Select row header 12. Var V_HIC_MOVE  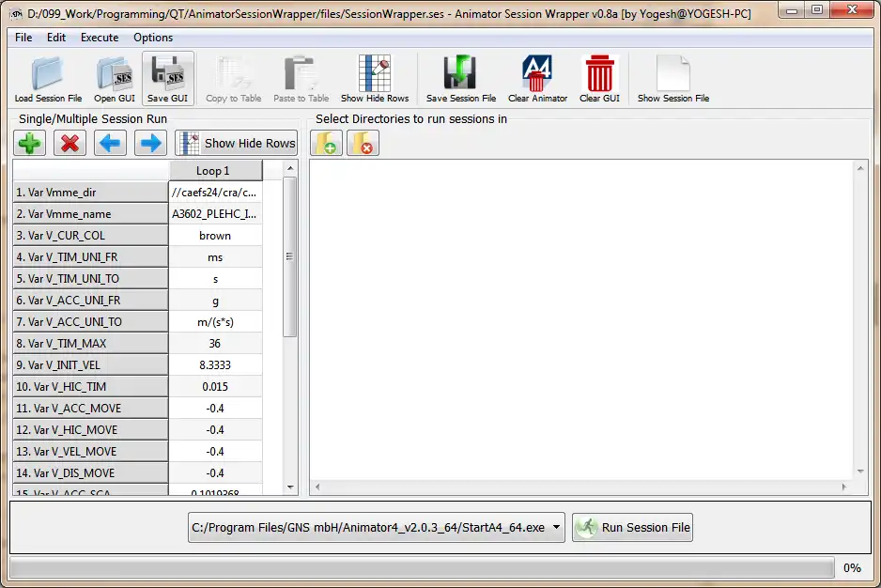click(x=90, y=430)
